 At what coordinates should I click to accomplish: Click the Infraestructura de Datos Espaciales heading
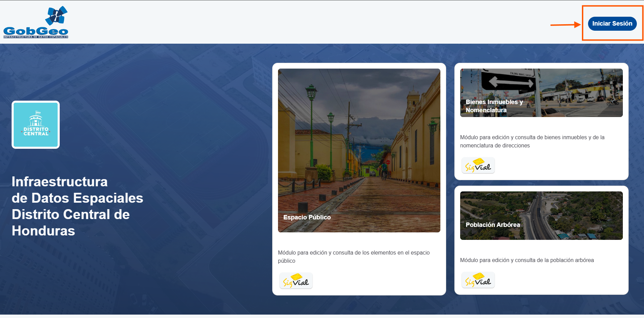77,206
